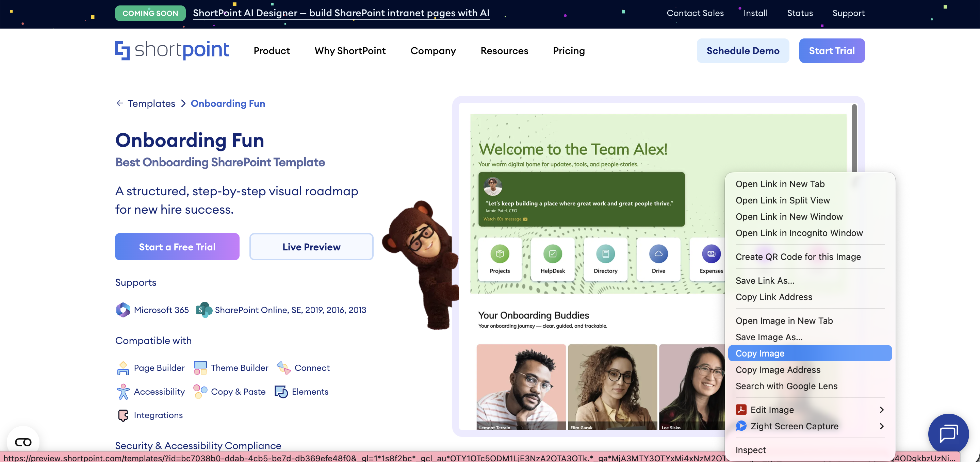
Task: Expand the Edit Image submenu arrow
Action: [881, 410]
